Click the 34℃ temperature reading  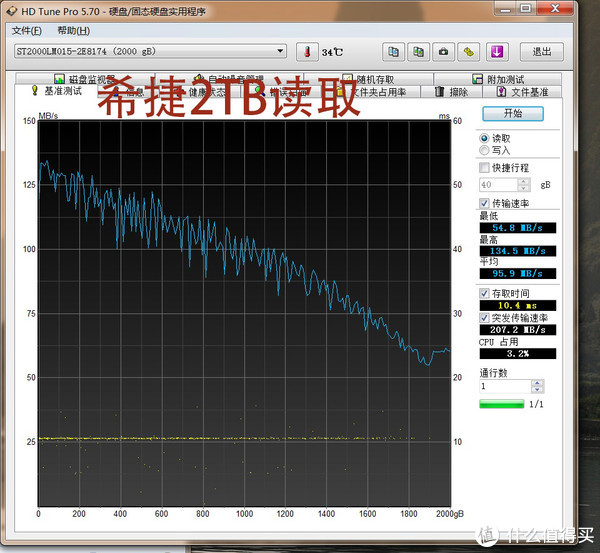point(332,52)
